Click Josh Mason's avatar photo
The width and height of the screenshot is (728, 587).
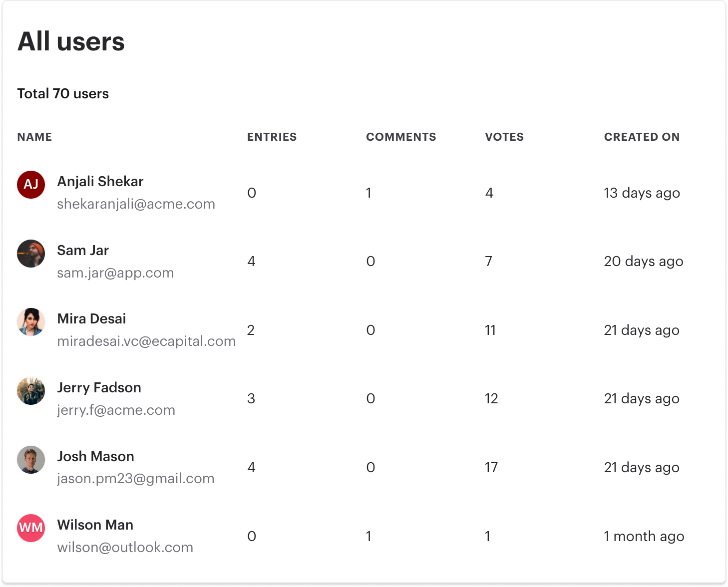(x=31, y=460)
